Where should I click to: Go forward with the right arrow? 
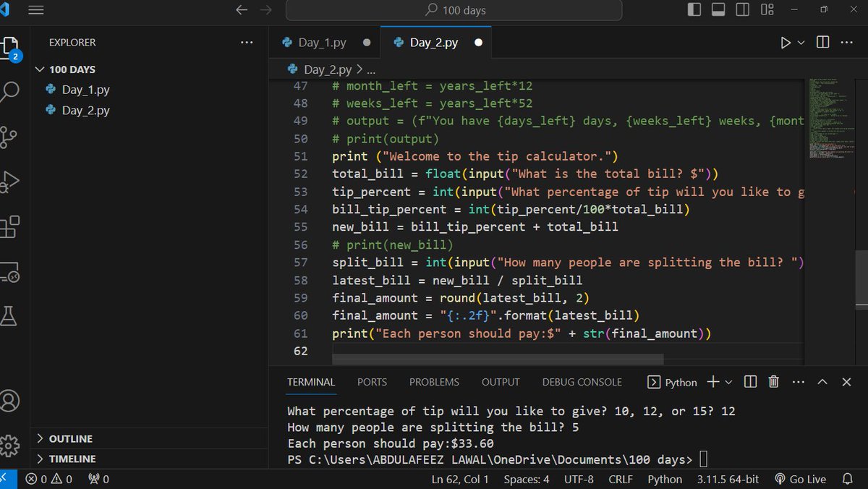coord(265,10)
